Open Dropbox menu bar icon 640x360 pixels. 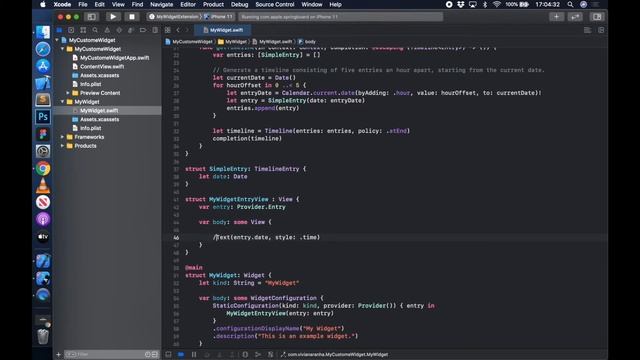pyautogui.click(x=460, y=4)
